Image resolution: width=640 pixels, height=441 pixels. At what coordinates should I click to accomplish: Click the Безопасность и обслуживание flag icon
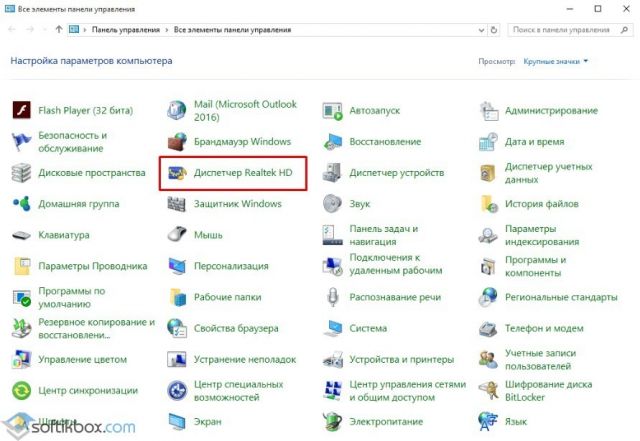pyautogui.click(x=21, y=142)
